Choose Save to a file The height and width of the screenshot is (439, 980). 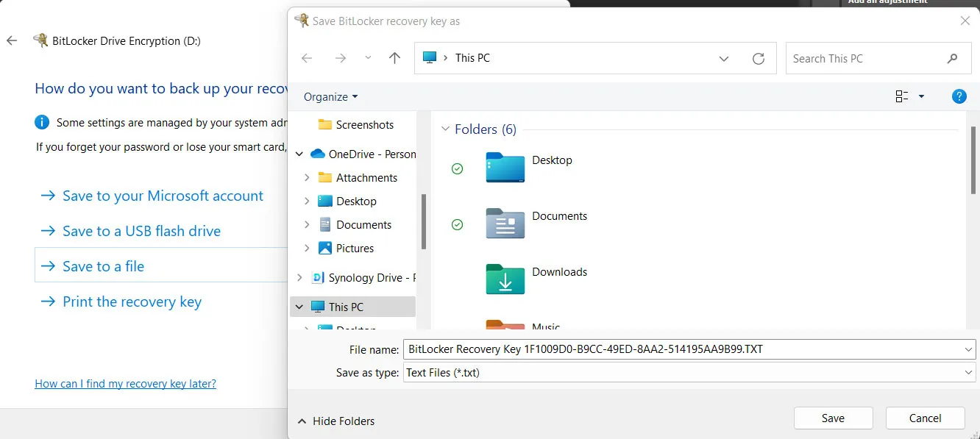pos(161,266)
